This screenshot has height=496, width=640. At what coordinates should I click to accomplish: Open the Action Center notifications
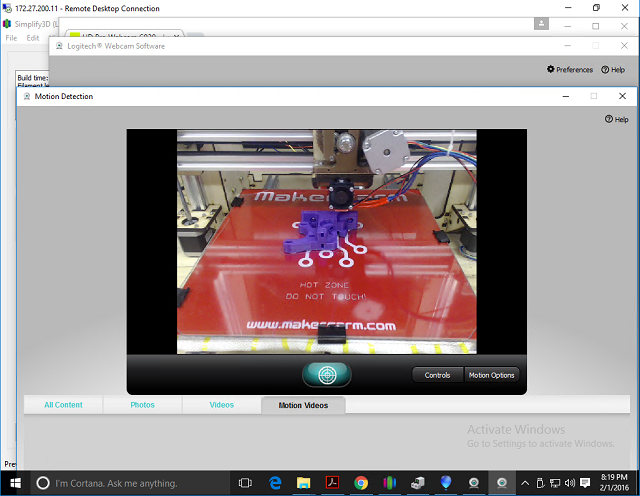point(585,483)
